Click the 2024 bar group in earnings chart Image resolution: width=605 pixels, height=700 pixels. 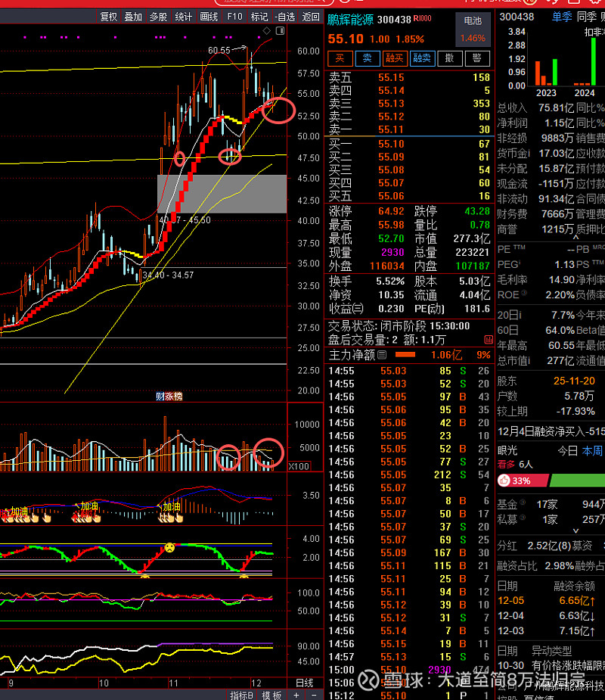[x=585, y=61]
